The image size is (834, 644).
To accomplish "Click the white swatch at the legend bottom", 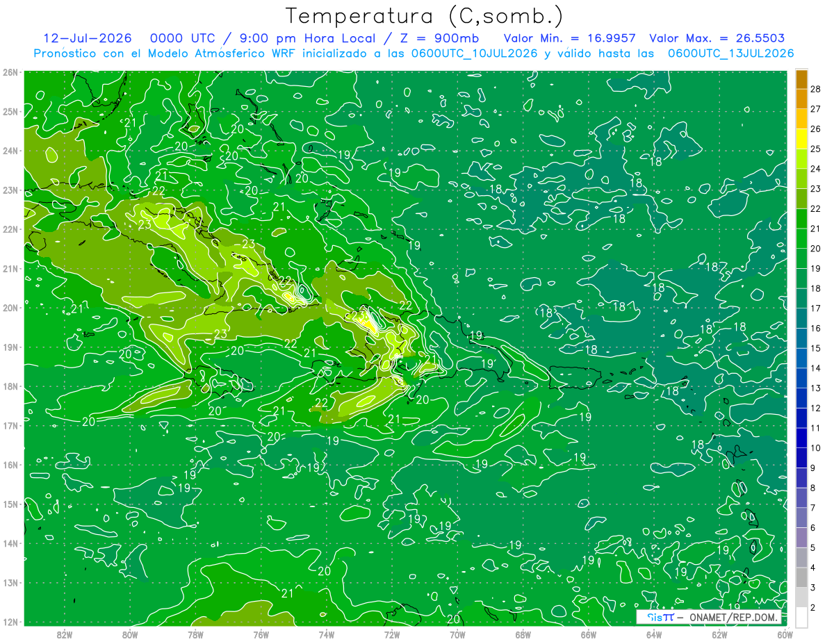I will coord(801,617).
